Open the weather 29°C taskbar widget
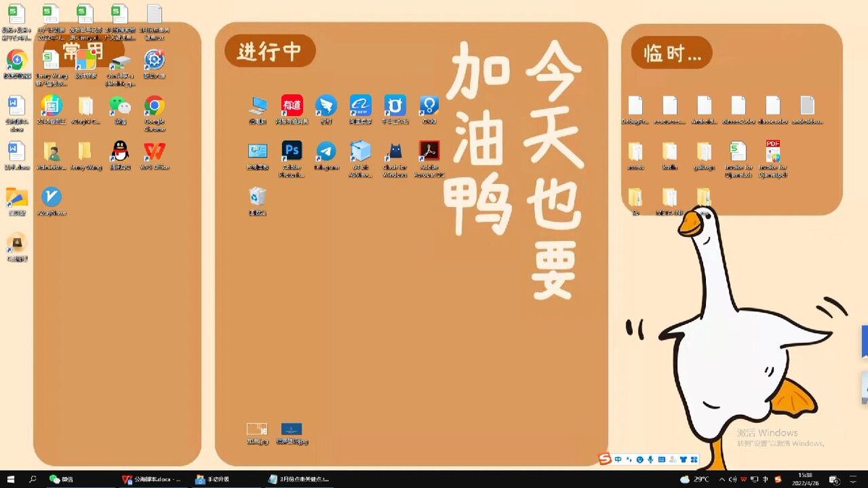This screenshot has height=488, width=868. (x=694, y=479)
